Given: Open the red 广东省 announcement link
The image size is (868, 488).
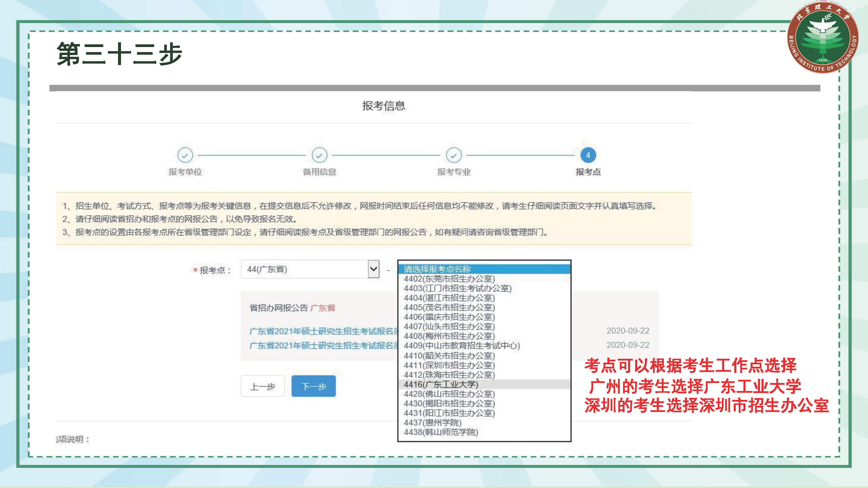Looking at the screenshot, I should 322,308.
